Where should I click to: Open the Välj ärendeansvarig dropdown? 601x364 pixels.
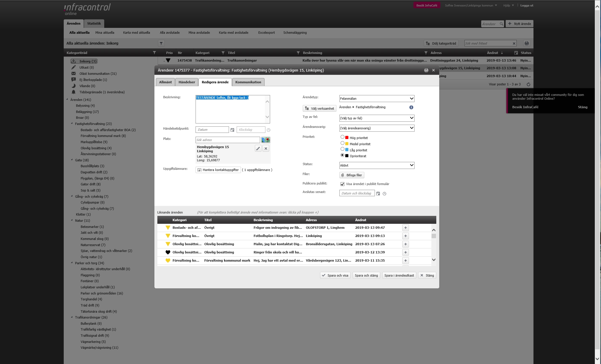pyautogui.click(x=377, y=128)
